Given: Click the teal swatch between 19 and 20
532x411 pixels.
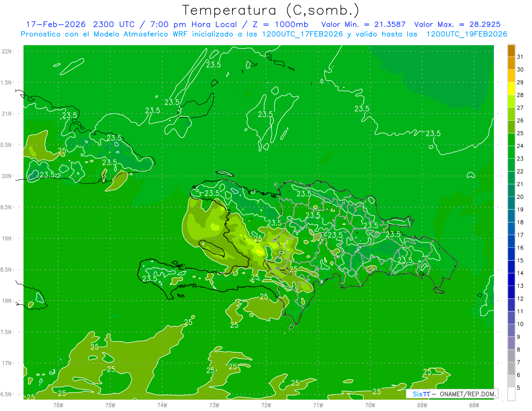Looking at the screenshot, I should 511,203.
